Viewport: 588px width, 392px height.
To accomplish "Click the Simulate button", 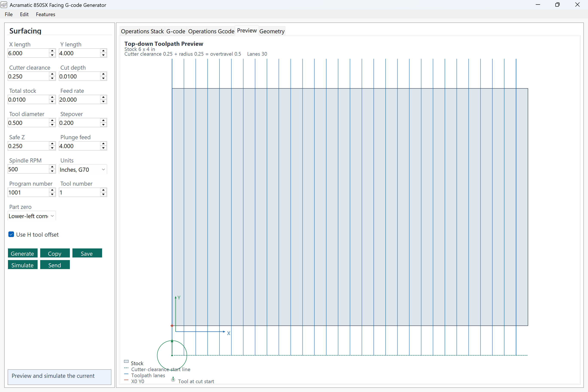I will [x=23, y=265].
